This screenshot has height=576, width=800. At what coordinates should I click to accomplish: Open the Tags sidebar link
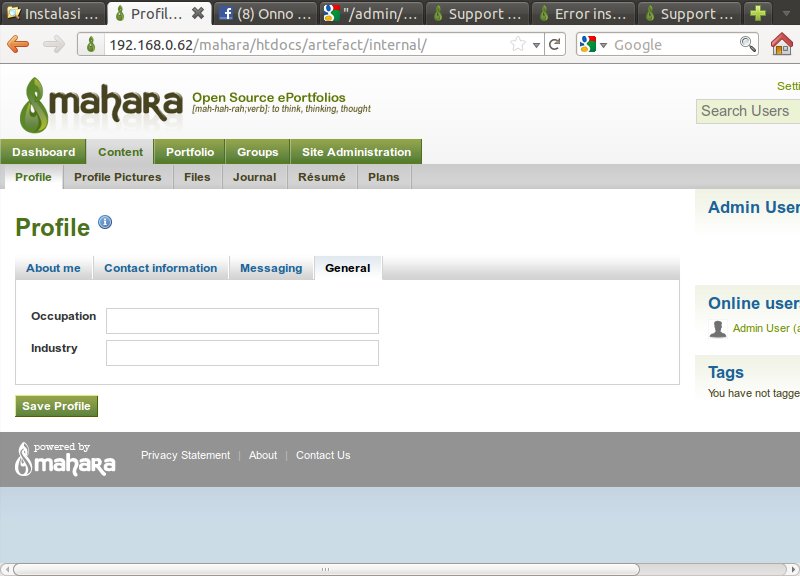726,372
